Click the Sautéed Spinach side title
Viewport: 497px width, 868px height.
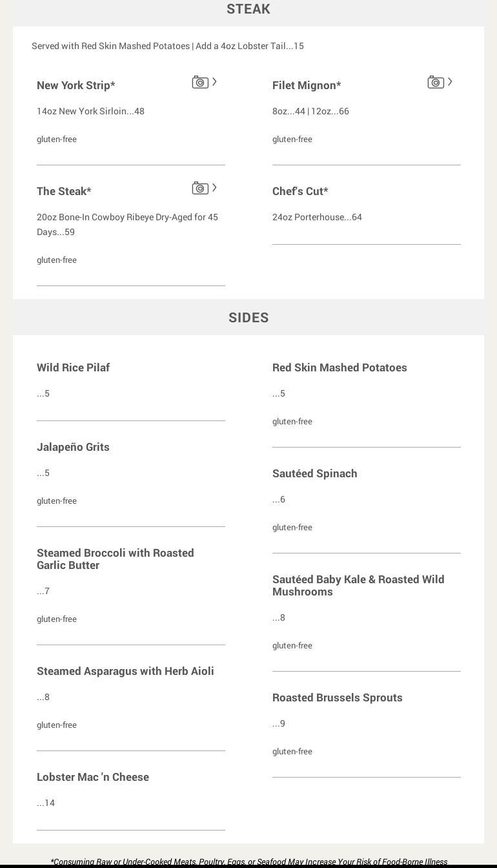314,473
